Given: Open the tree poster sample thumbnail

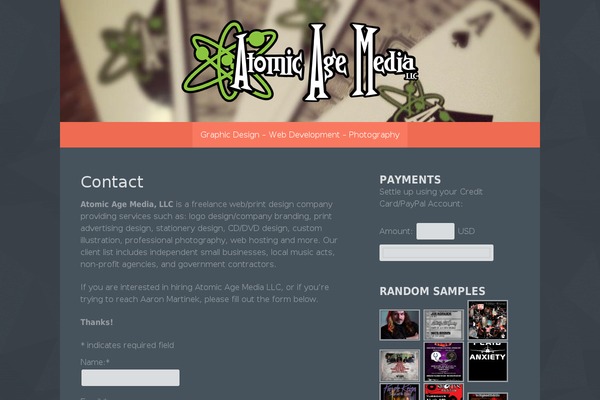Looking at the screenshot, I should point(399,365).
